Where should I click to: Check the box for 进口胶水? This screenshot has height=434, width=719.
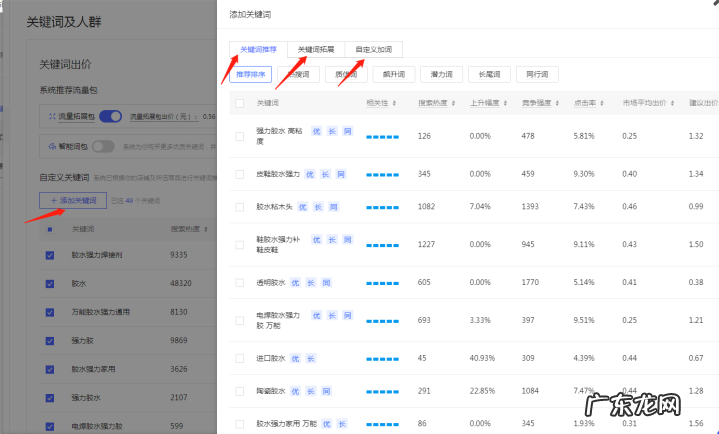(239, 358)
